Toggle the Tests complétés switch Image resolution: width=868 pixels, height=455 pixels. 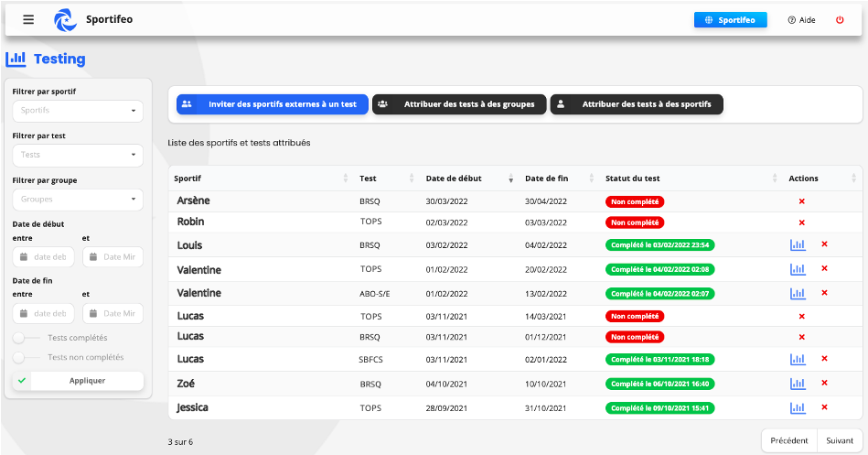pyautogui.click(x=26, y=338)
